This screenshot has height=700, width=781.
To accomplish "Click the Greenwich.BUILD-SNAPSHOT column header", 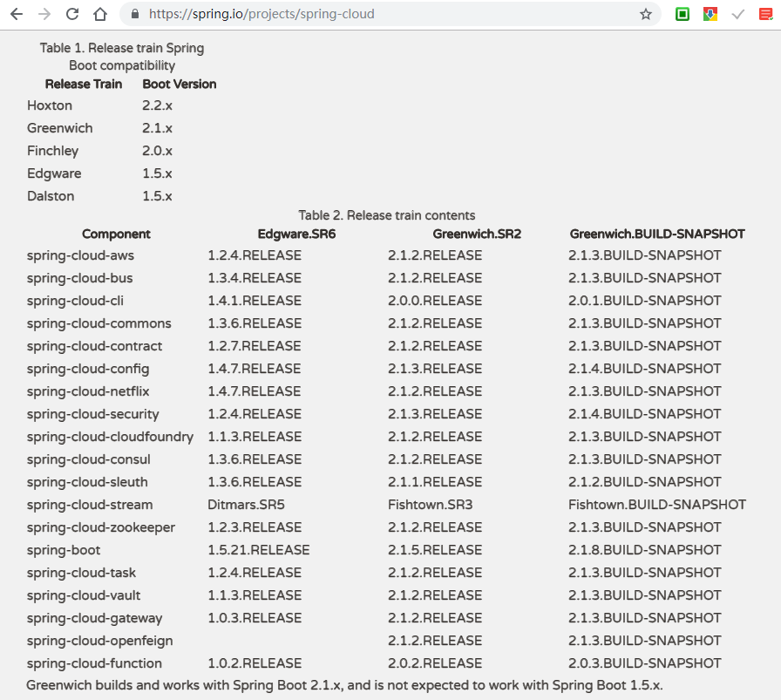I will click(657, 234).
